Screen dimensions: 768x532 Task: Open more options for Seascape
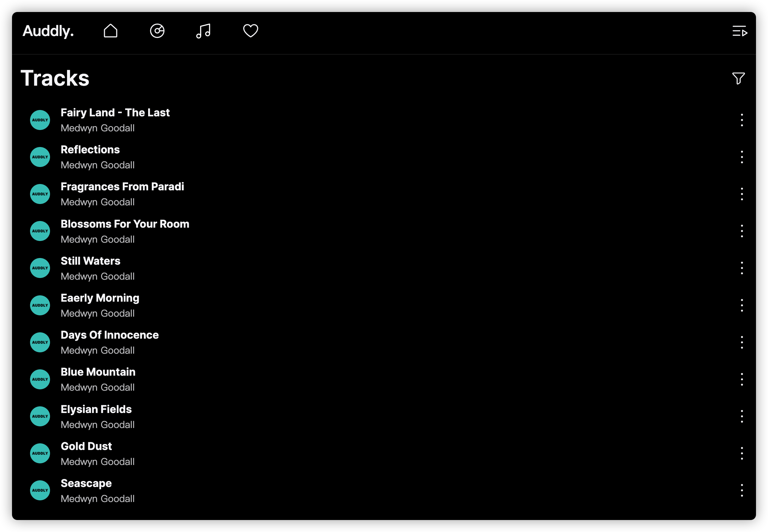pyautogui.click(x=742, y=490)
